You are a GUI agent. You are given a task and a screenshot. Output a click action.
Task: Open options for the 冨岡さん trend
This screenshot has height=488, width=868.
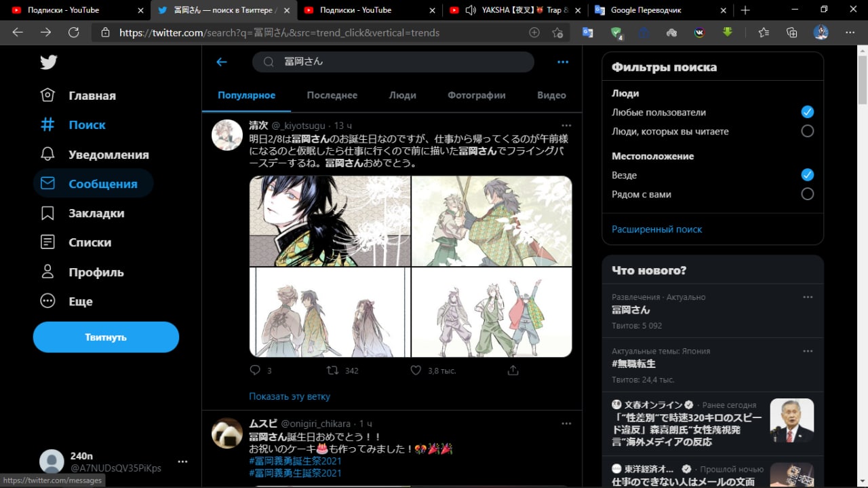pos(808,297)
